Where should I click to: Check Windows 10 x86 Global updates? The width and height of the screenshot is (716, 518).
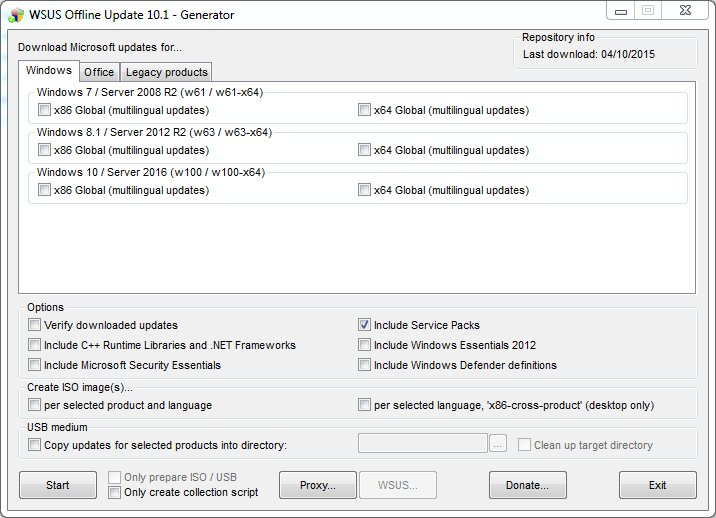click(x=44, y=190)
